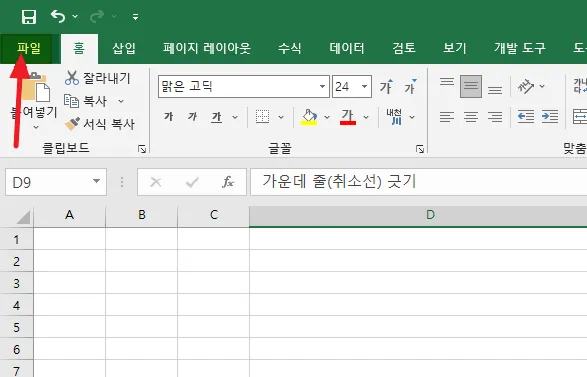
Task: Click decrease indent icon
Action: (526, 117)
